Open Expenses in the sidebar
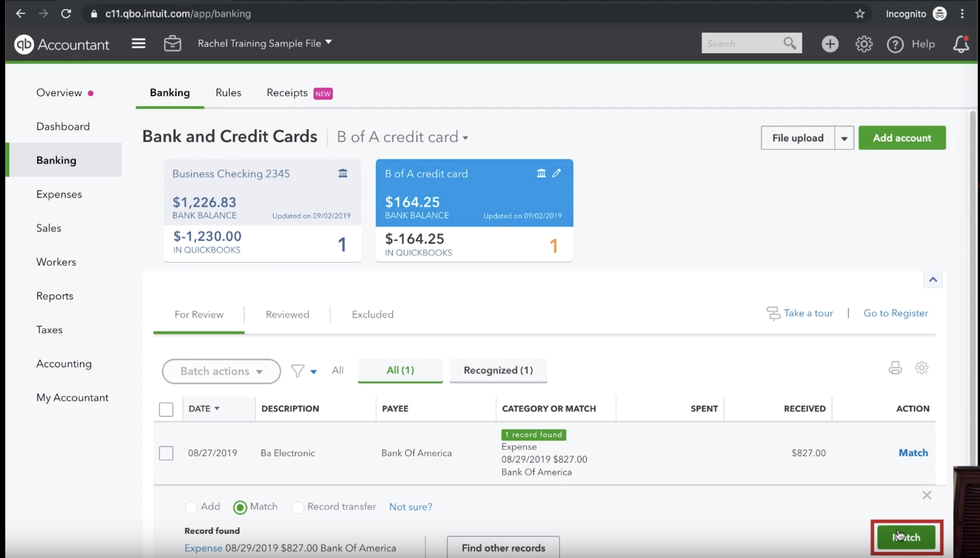Screen dimensions: 980x558 coord(59,194)
